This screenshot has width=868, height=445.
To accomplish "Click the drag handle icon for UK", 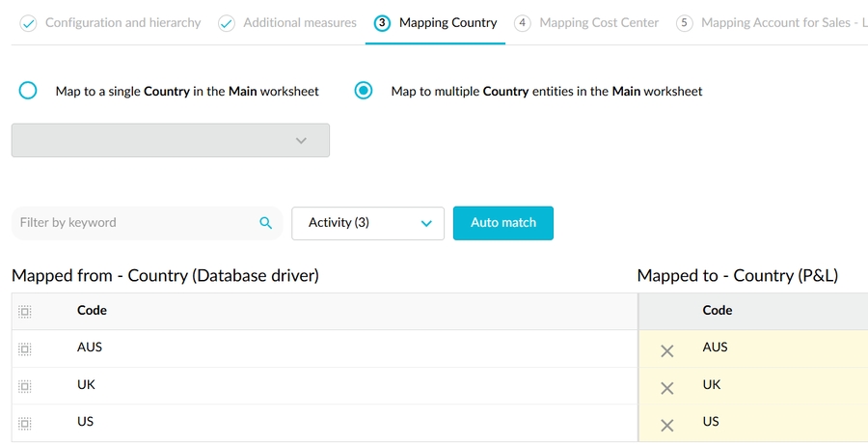I will [x=25, y=386].
